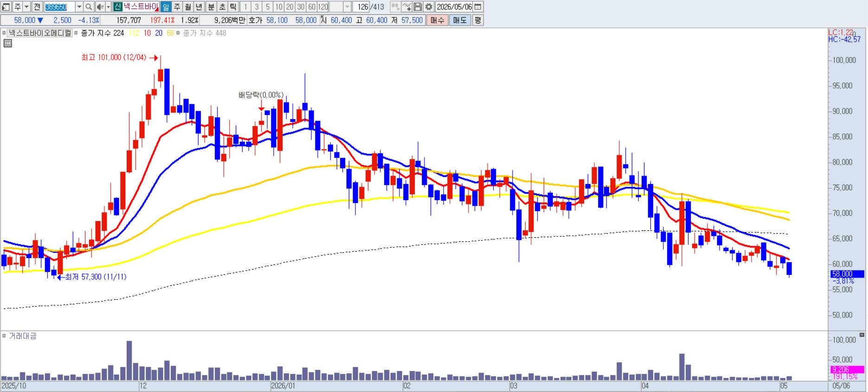This screenshot has height=392, width=868.
Task: Select the 120 interval tab
Action: tap(323, 7)
